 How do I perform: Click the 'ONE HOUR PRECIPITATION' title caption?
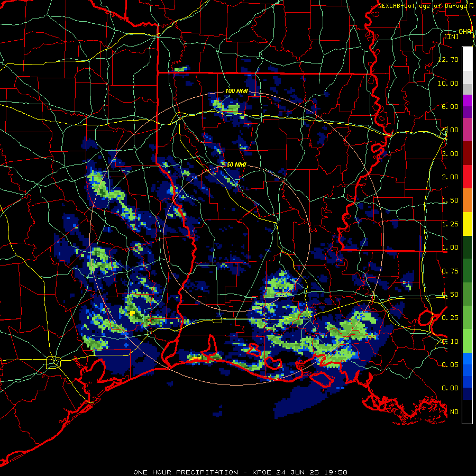186,472
